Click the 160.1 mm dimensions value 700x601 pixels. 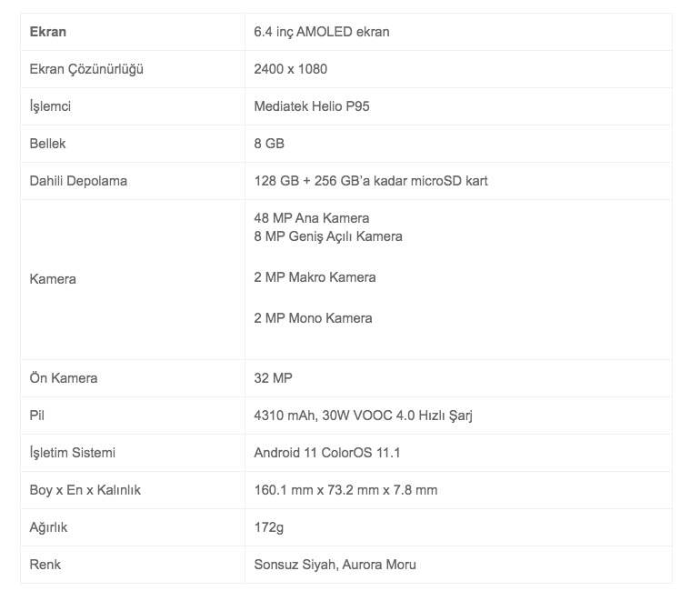point(345,490)
